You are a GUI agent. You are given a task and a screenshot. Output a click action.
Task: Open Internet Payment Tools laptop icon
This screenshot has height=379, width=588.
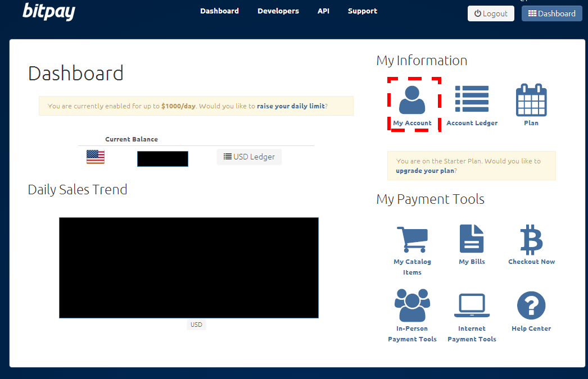(472, 305)
